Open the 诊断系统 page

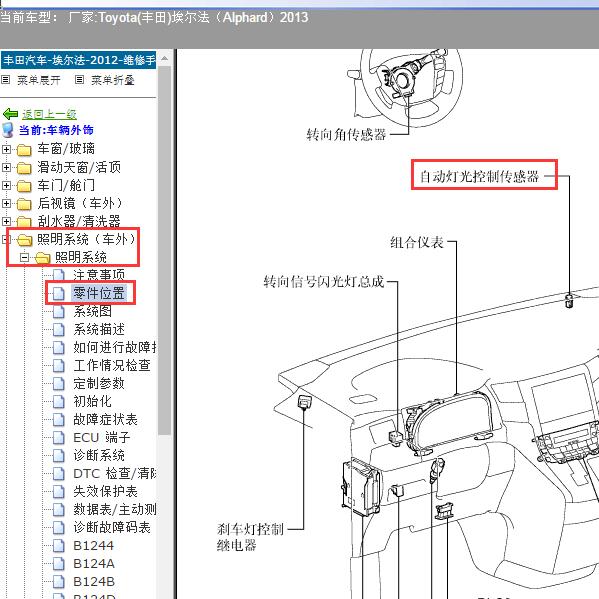point(99,455)
